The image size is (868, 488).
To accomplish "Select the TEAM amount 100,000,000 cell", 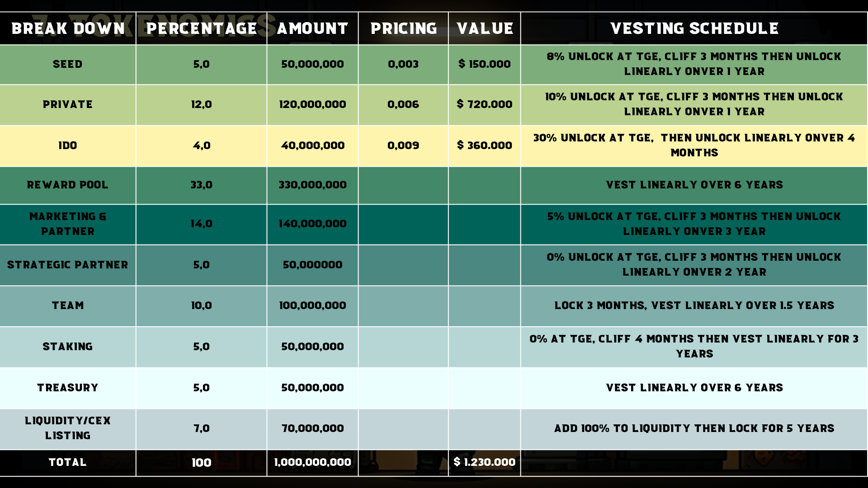I will 312,305.
